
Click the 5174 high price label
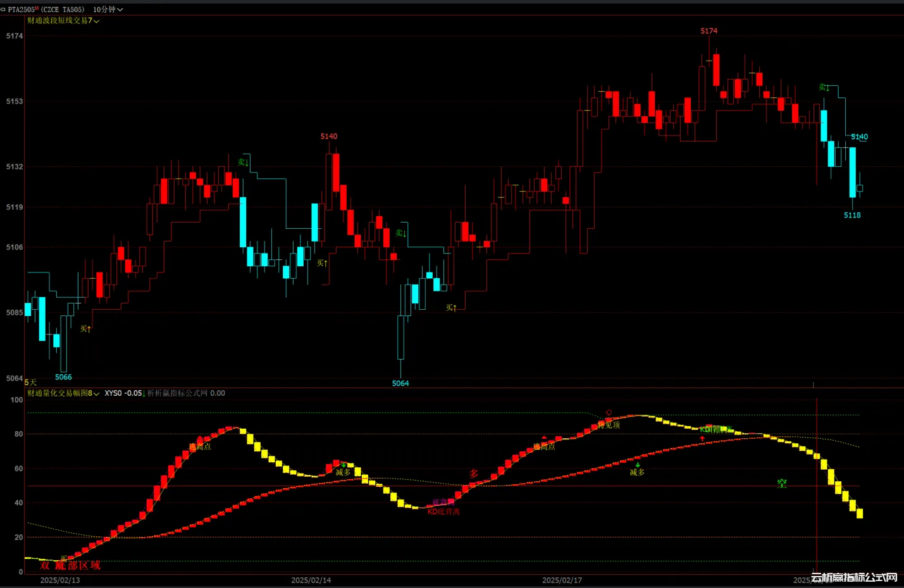709,31
